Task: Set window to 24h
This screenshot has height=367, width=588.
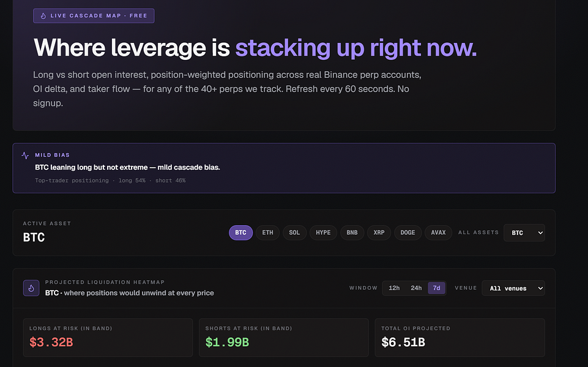Action: (416, 288)
